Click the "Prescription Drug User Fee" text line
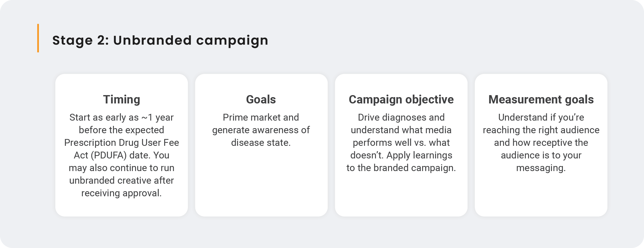The width and height of the screenshot is (644, 248). [x=121, y=143]
